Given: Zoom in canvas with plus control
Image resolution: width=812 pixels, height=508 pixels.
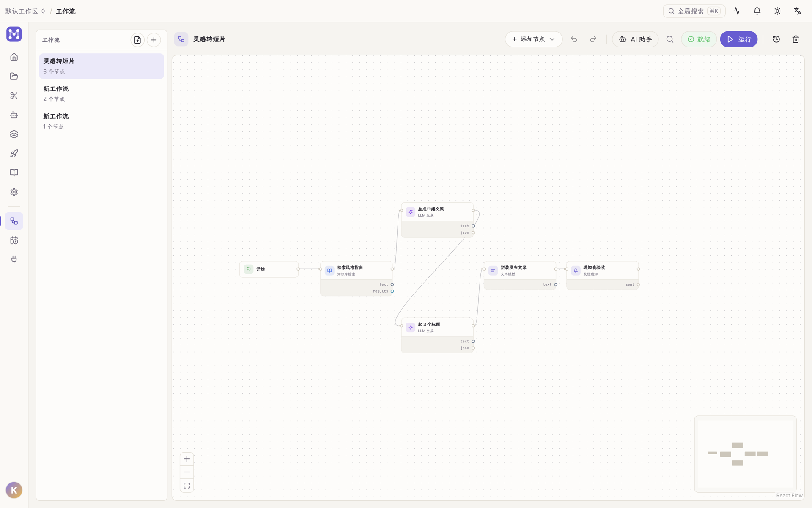Looking at the screenshot, I should pos(187,459).
